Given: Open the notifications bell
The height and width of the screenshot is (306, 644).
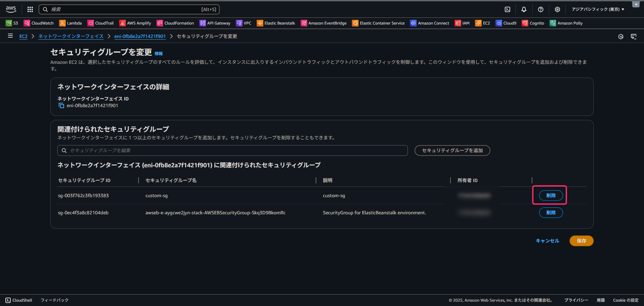Looking at the screenshot, I should tap(524, 9).
